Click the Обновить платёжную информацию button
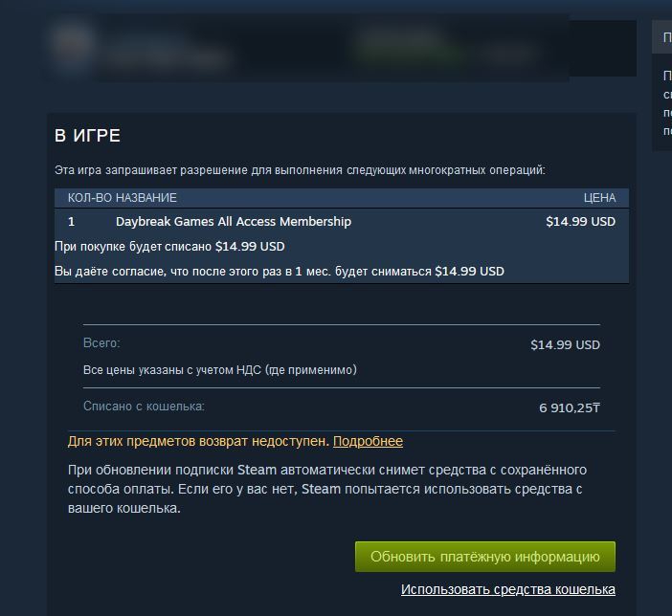The height and width of the screenshot is (616, 672). click(485, 557)
